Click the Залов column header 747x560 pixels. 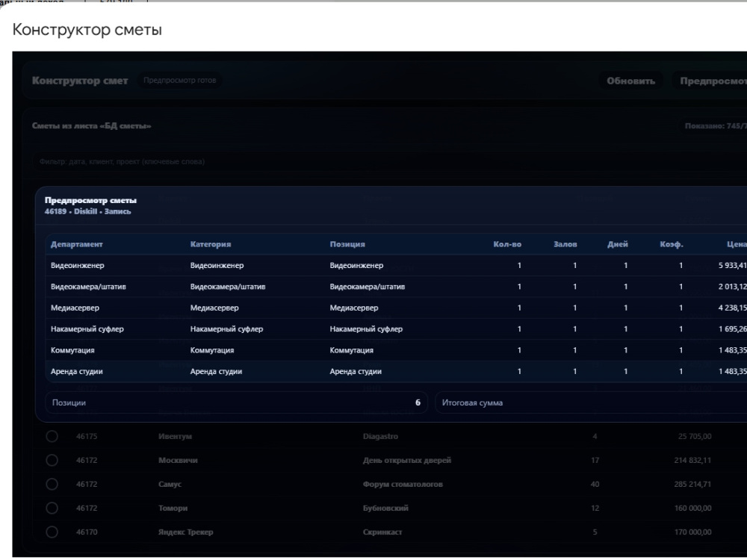tap(565, 244)
